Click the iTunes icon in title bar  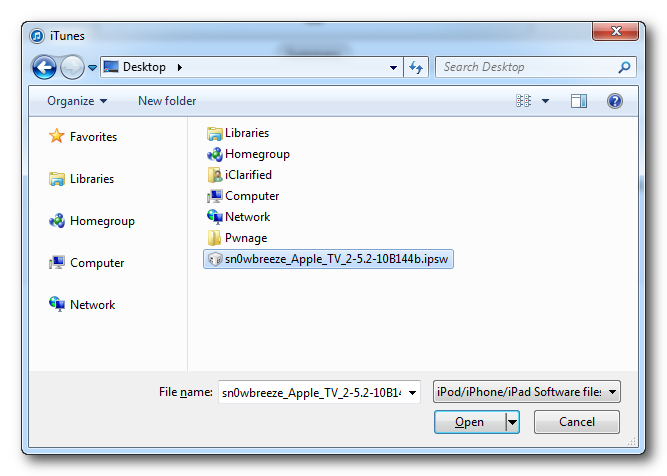point(37,36)
